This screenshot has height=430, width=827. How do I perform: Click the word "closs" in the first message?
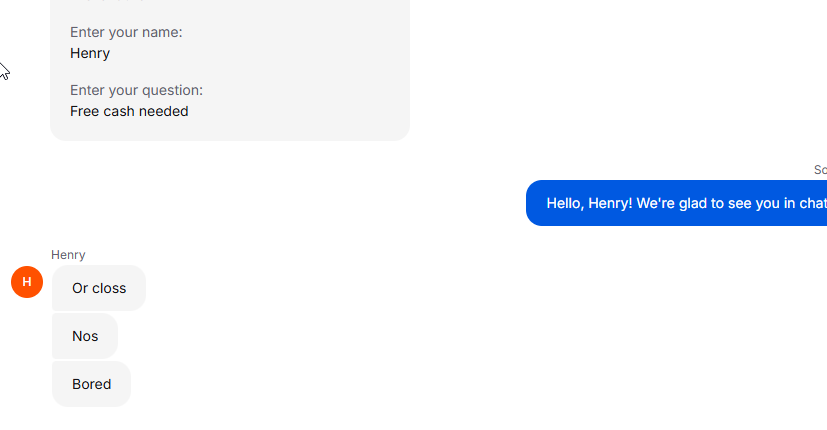(x=109, y=288)
